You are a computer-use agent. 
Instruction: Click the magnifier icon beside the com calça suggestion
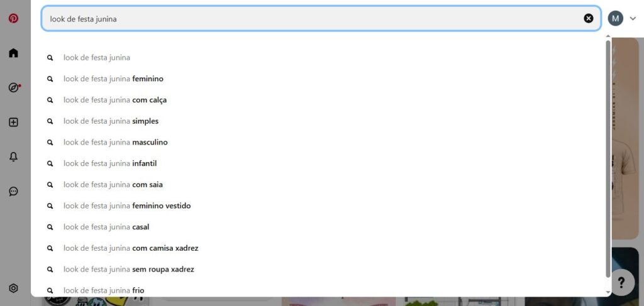coord(50,100)
